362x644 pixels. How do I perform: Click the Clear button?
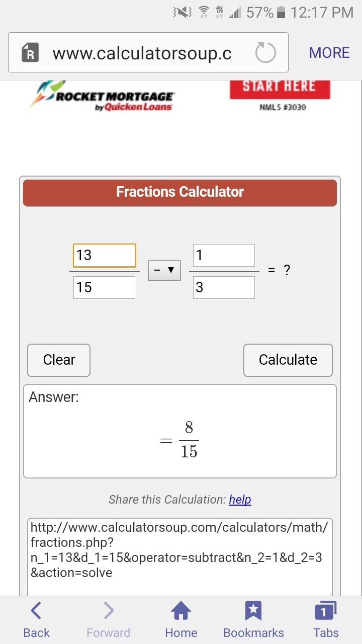click(59, 360)
